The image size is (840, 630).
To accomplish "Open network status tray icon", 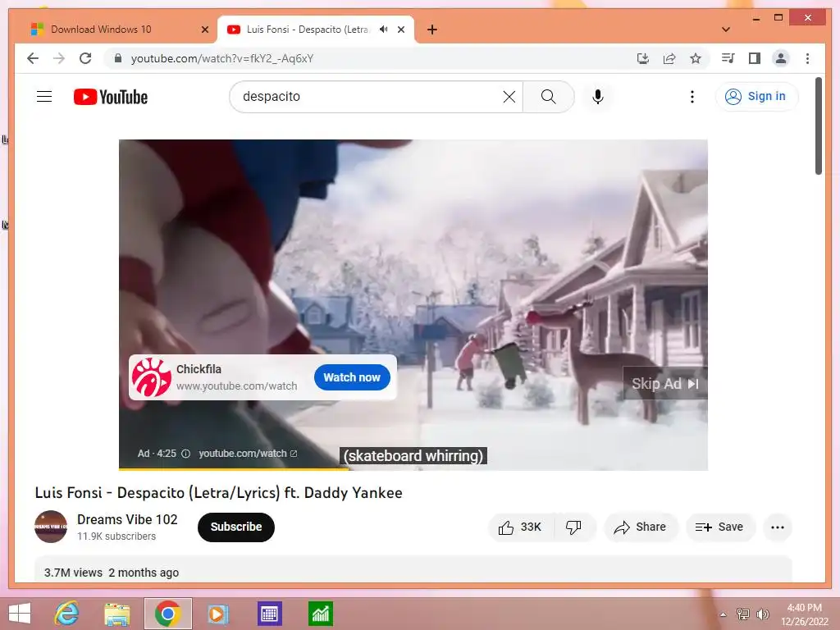I will pos(743,614).
